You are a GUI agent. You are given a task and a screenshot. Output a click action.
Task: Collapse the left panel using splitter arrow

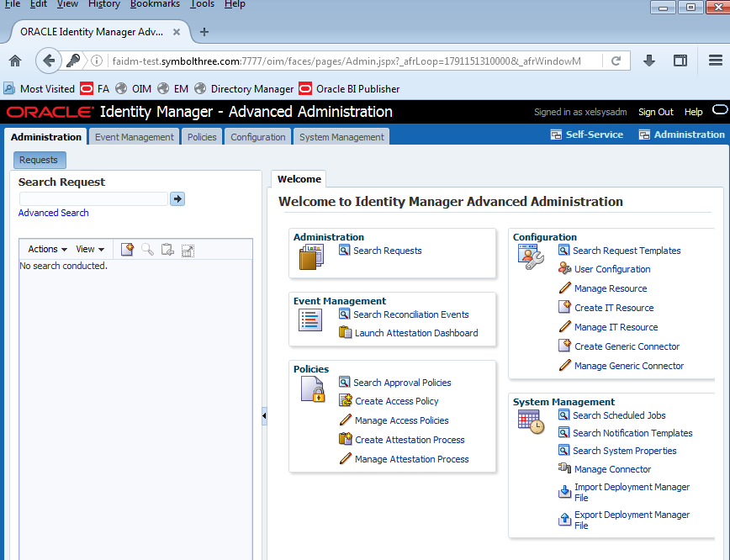point(264,415)
